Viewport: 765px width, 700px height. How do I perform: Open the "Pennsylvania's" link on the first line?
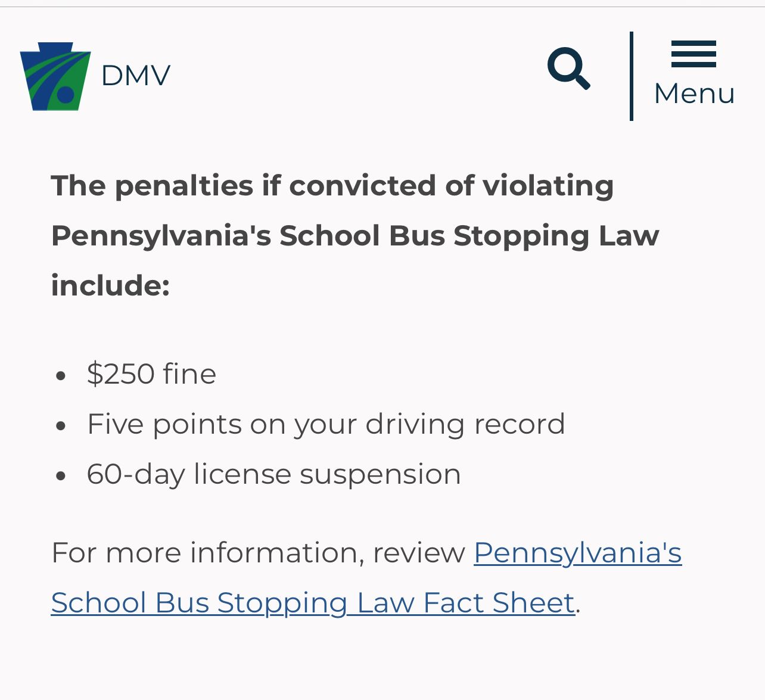tap(577, 552)
